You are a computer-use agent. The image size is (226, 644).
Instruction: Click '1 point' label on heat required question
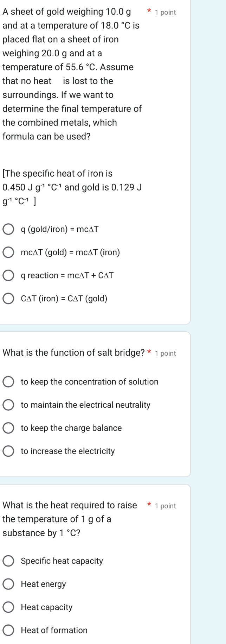pos(165,506)
